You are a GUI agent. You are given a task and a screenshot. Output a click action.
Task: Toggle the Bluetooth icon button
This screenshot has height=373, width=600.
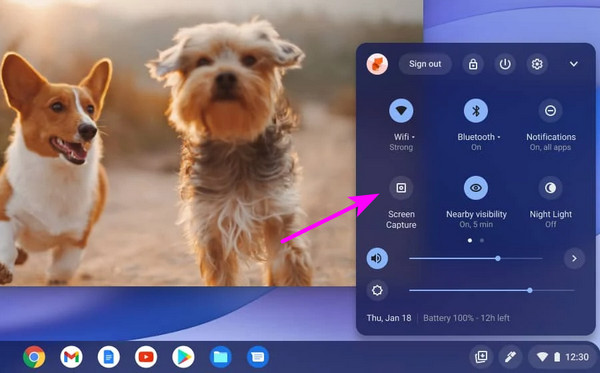tap(476, 111)
